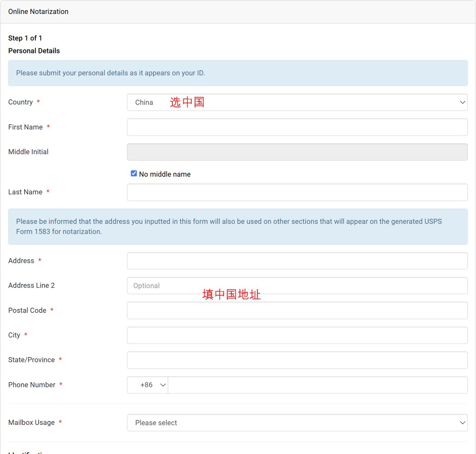Click the 'City' field label

point(14,335)
